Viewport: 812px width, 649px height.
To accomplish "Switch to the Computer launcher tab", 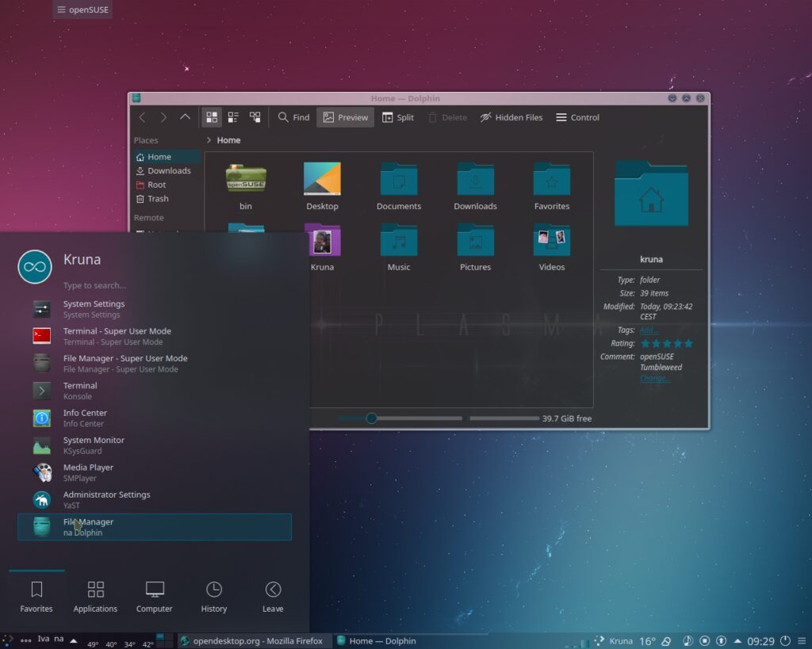I will [155, 597].
